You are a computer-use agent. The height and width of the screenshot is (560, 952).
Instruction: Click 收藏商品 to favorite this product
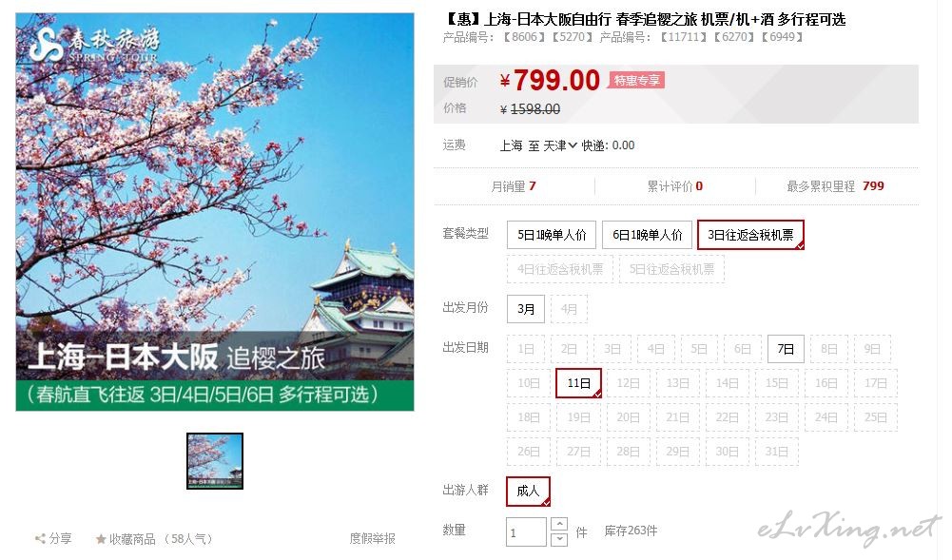coord(132,539)
